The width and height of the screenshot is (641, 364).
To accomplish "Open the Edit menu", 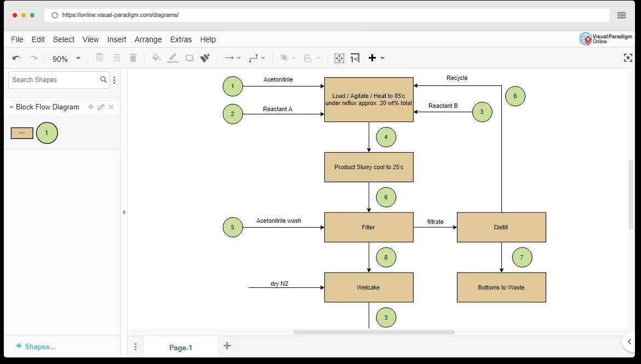I will [38, 39].
